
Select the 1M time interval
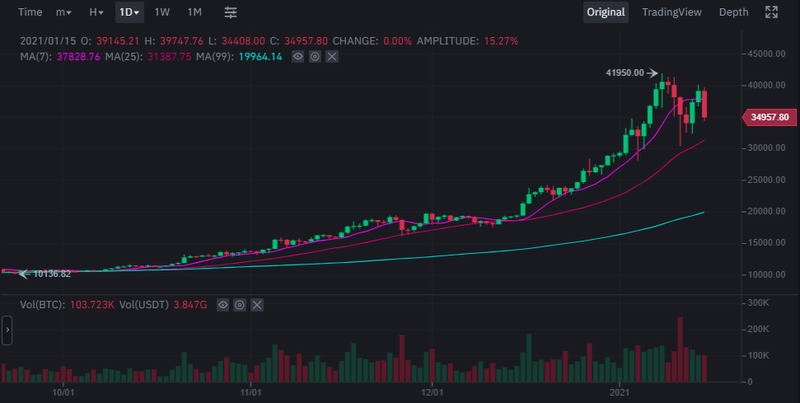click(194, 12)
